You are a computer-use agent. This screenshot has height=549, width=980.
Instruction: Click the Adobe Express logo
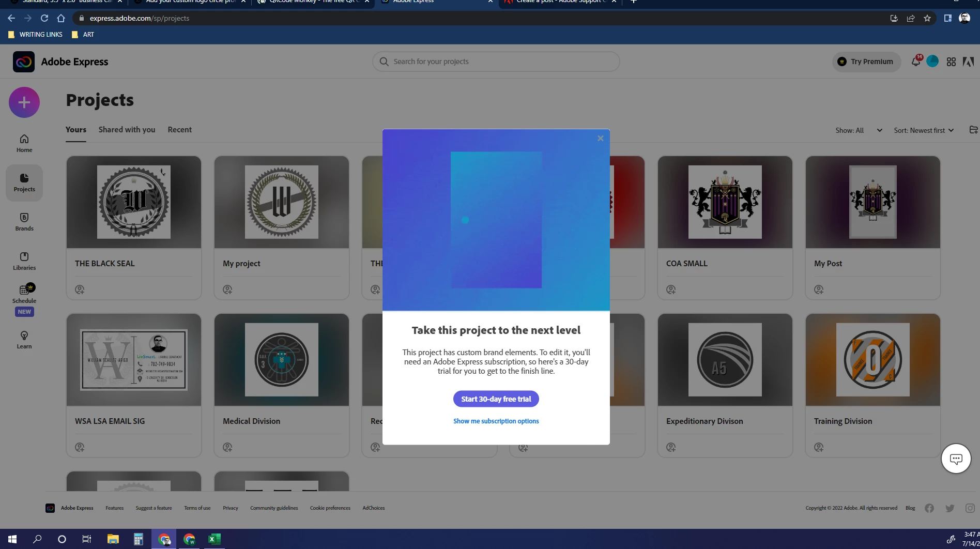pos(24,62)
